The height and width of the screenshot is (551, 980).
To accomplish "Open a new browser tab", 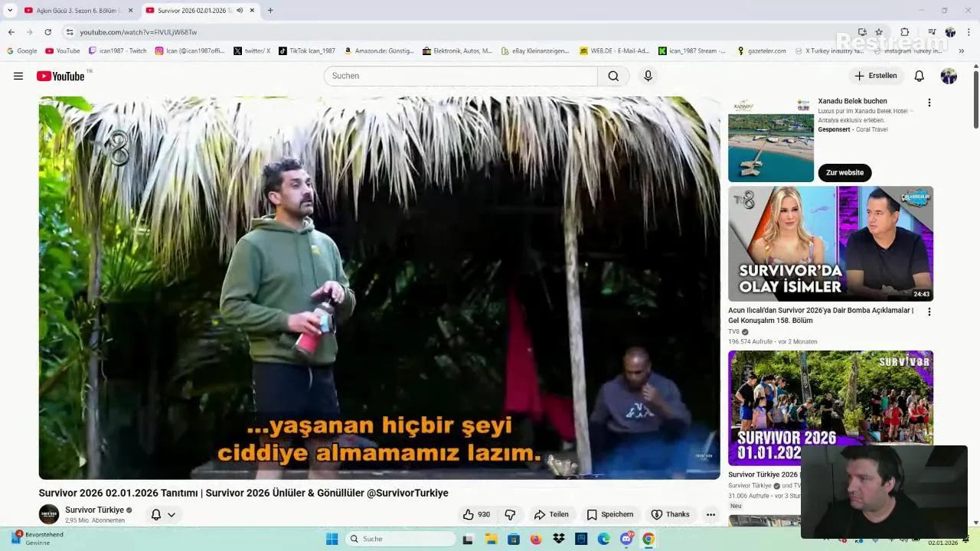I will coord(270,10).
